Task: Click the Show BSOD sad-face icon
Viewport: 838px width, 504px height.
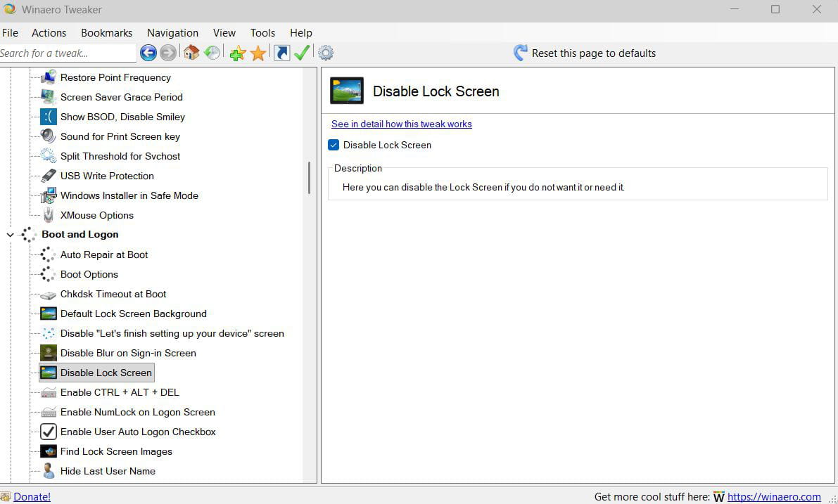Action: coord(48,117)
